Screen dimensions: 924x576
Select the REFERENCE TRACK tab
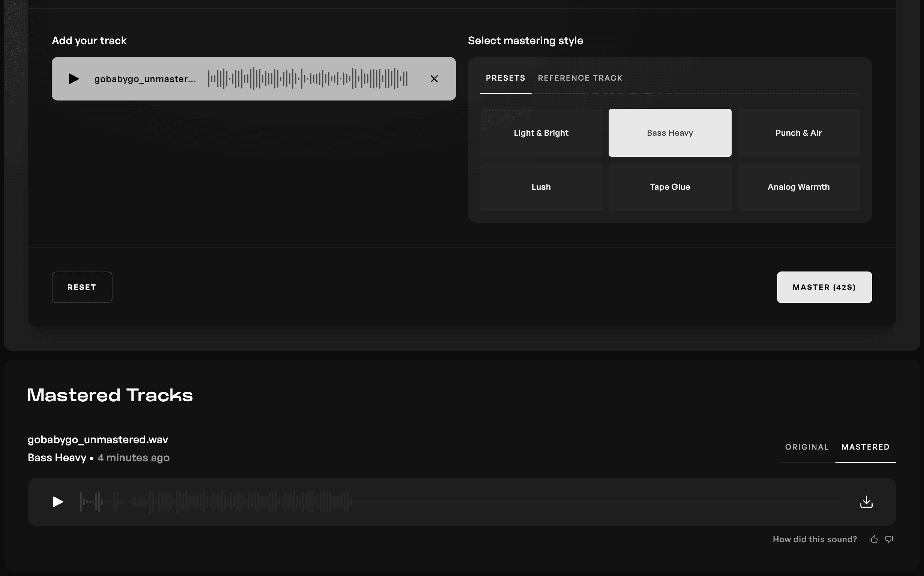pos(580,78)
